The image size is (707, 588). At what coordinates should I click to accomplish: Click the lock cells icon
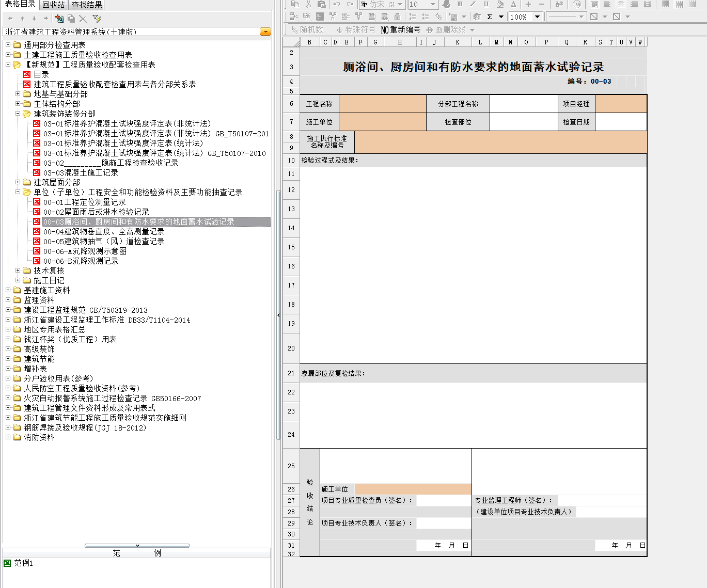click(397, 17)
